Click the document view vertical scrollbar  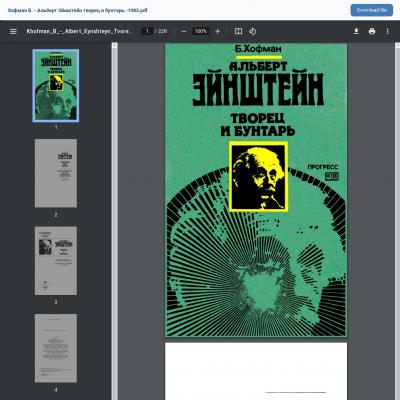[397, 221]
